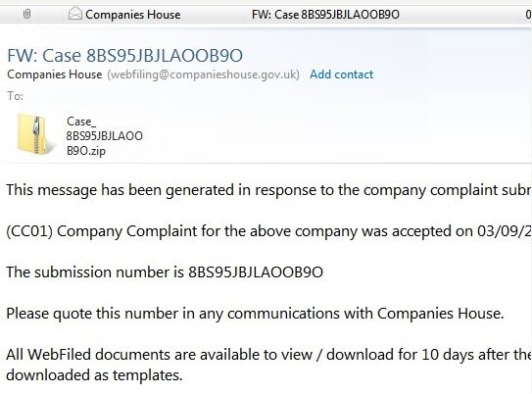
Task: Click the 8BS95JBJLAOOB9O code in submission sentence
Action: click(256, 272)
